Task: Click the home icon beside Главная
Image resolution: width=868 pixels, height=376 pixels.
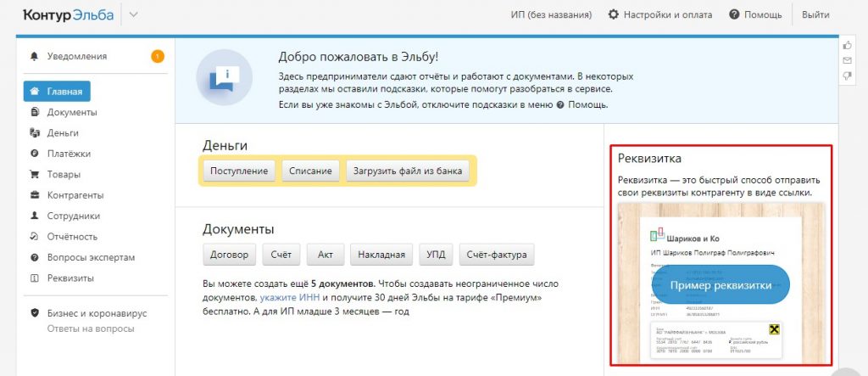Action: point(35,92)
